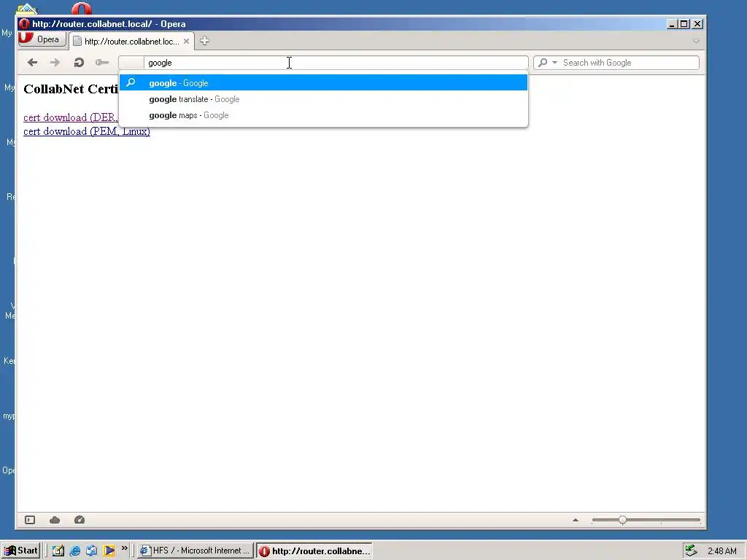
Task: Click the Opera logo in title bar
Action: click(x=24, y=24)
